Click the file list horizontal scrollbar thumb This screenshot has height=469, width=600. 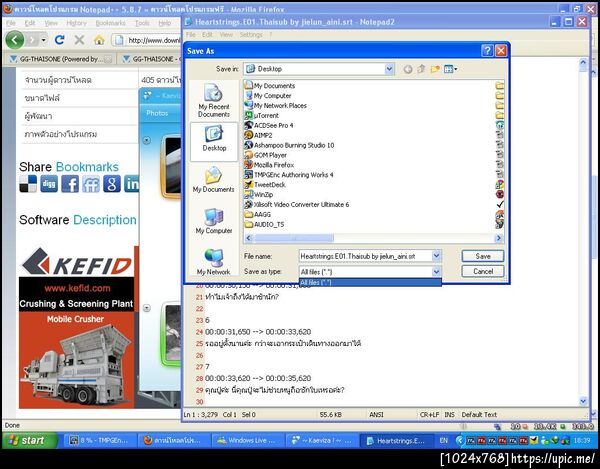point(293,238)
